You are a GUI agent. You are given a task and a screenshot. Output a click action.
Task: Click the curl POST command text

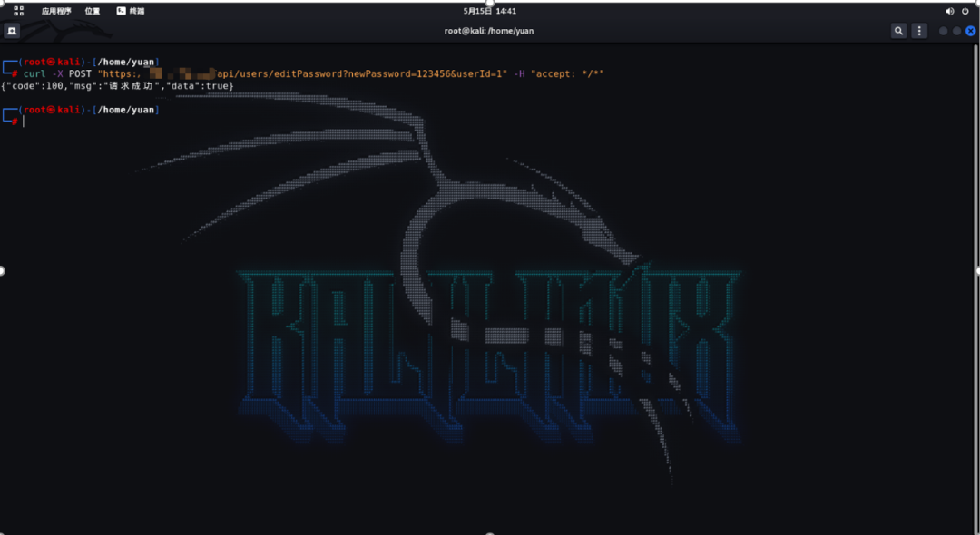click(x=314, y=73)
